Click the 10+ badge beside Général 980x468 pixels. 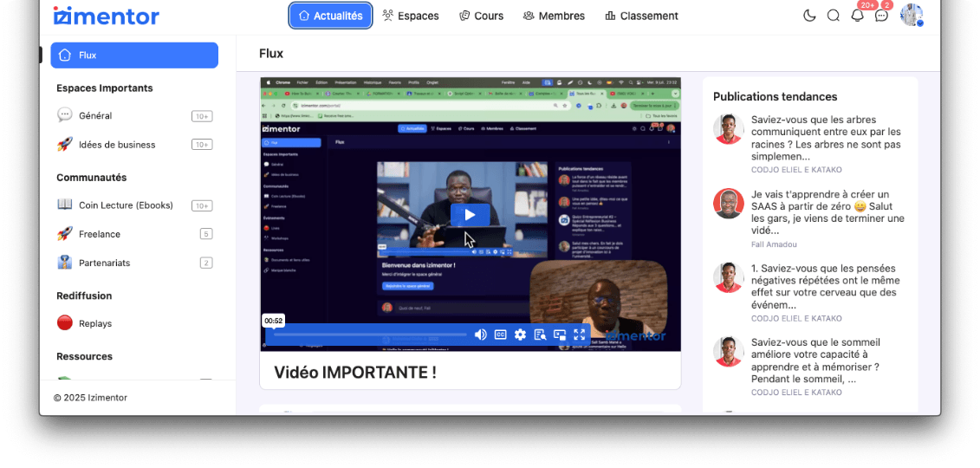202,116
